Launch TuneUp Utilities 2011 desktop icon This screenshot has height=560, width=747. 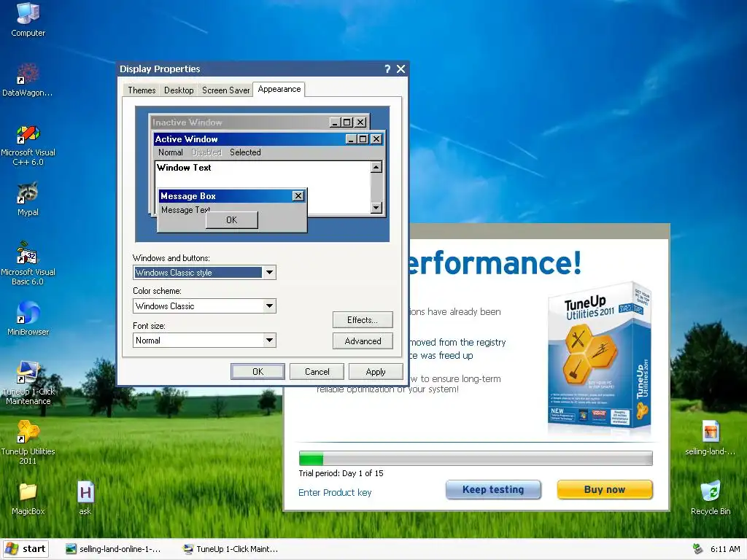click(28, 443)
